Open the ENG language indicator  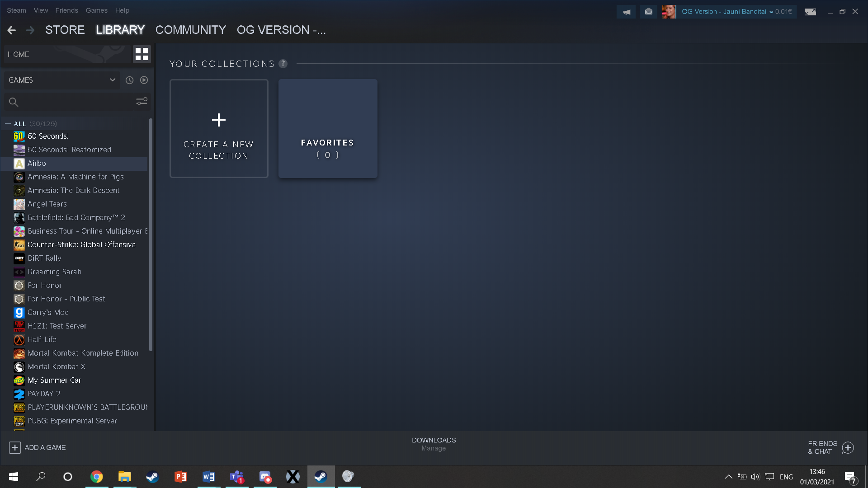786,477
